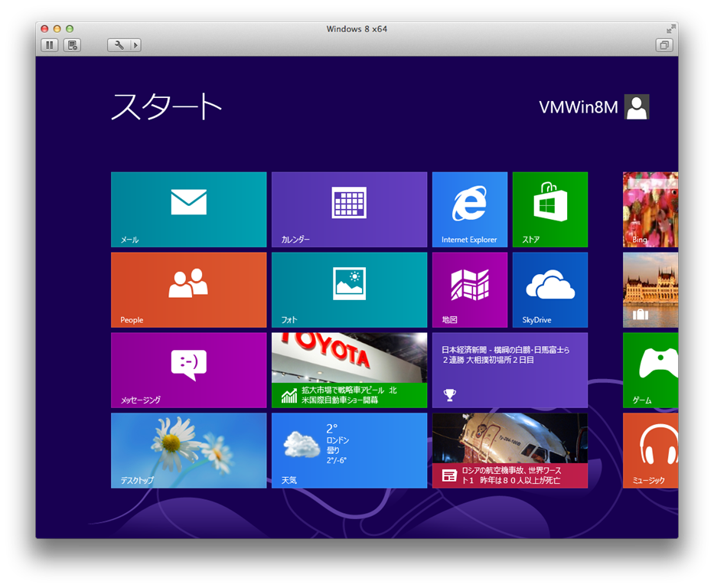Click the Unity view button in the VM toolbar
Viewport: 714px width, 588px height.
[x=664, y=45]
